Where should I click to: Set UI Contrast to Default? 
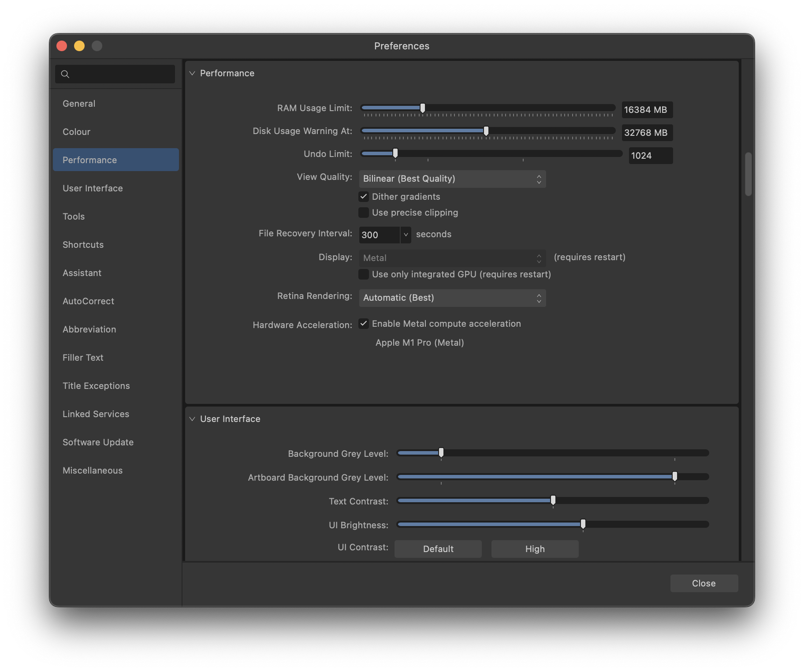tap(438, 549)
